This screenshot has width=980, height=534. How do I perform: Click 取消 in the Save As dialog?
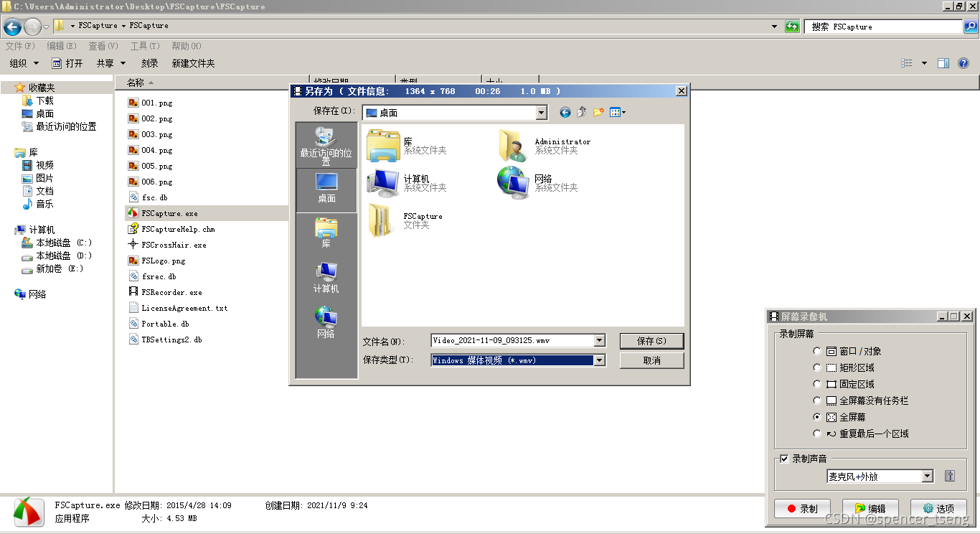point(651,360)
